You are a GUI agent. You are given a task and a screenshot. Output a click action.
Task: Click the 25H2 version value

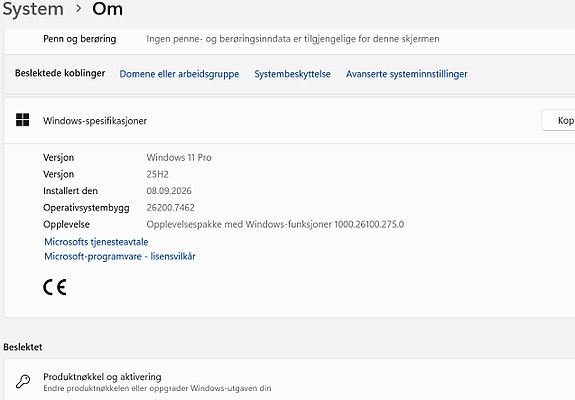[x=157, y=174]
